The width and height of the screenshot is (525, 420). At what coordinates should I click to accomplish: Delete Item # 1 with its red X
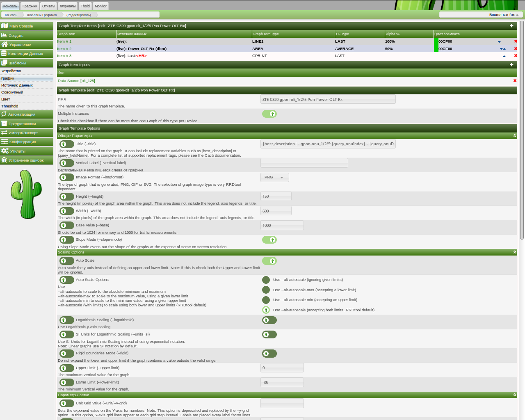[516, 41]
